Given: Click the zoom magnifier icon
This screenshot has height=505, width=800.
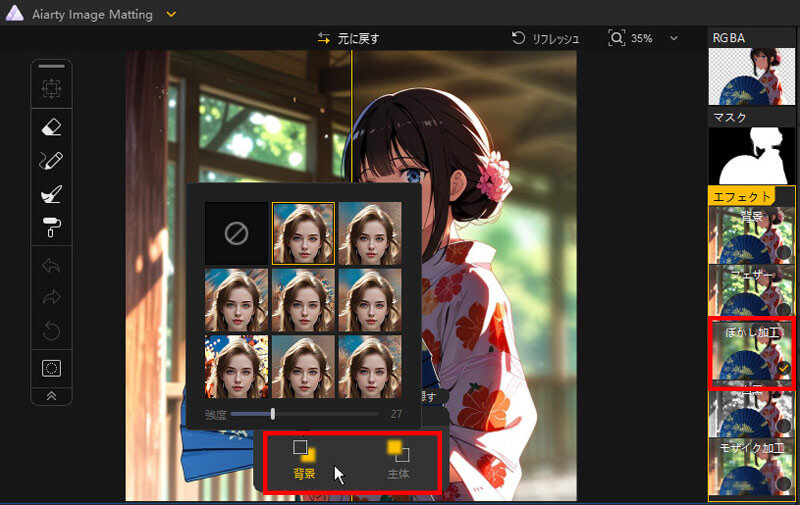Looking at the screenshot, I should point(616,38).
